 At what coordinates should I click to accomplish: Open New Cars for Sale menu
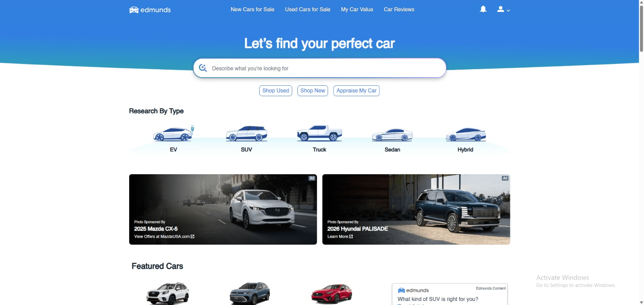252,9
